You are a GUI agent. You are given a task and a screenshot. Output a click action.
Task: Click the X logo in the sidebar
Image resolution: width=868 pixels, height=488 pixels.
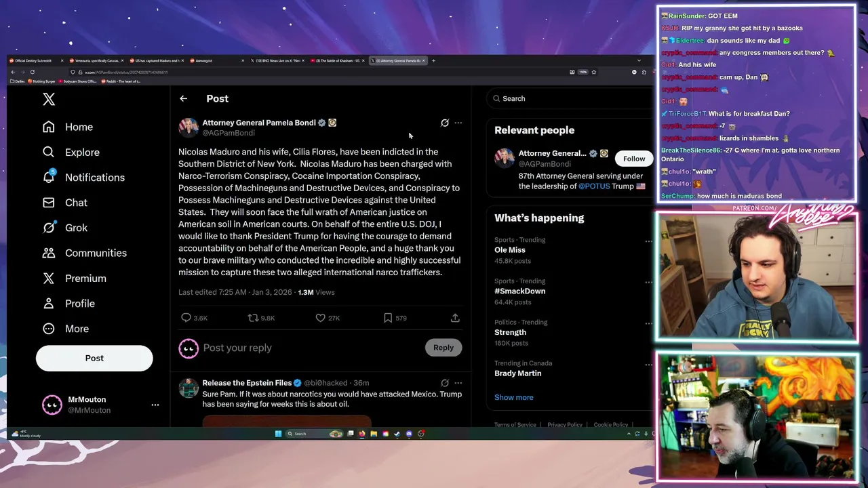49,100
